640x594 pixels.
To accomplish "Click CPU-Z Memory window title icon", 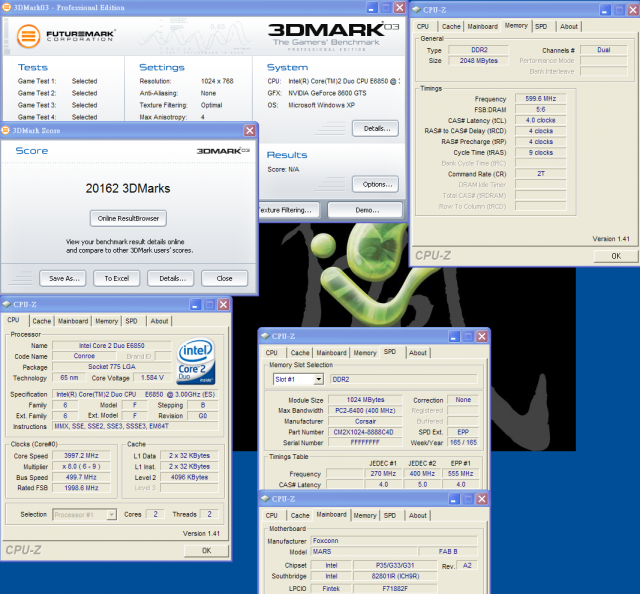I will click(x=416, y=9).
